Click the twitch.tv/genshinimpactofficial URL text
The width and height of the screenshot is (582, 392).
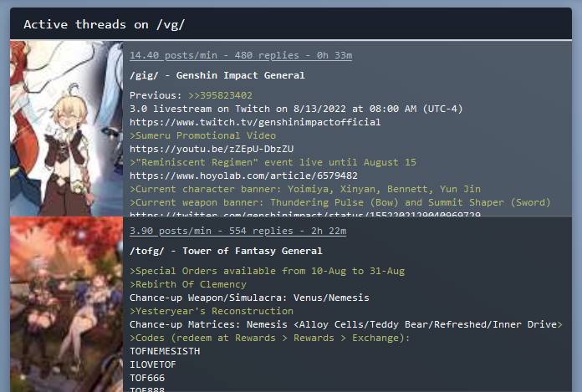tap(255, 122)
